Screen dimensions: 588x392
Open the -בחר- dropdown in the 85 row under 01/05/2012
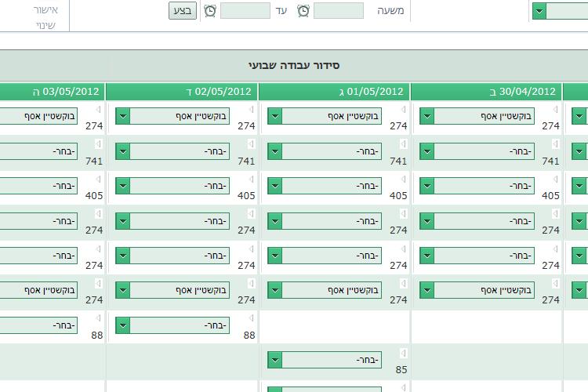274,360
